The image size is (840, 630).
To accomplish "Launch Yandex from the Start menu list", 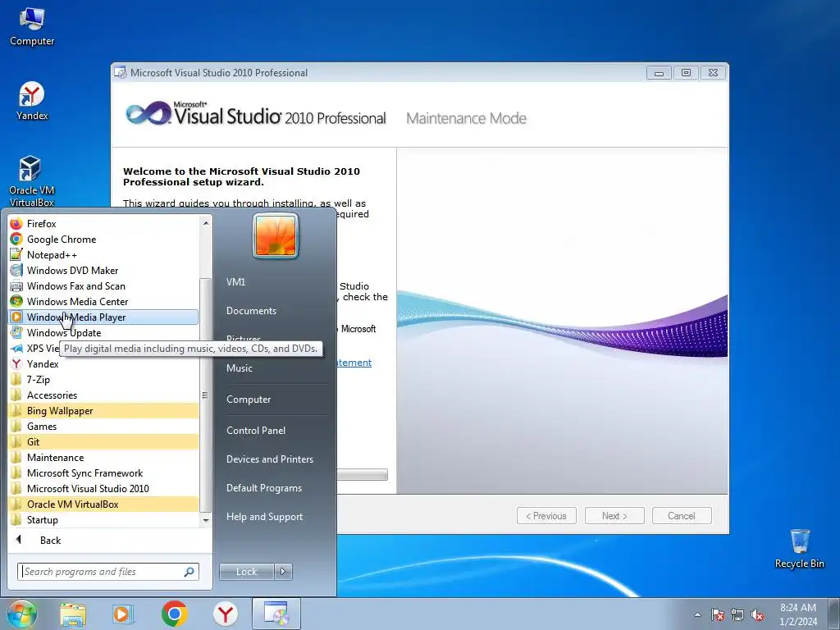I will click(103, 363).
